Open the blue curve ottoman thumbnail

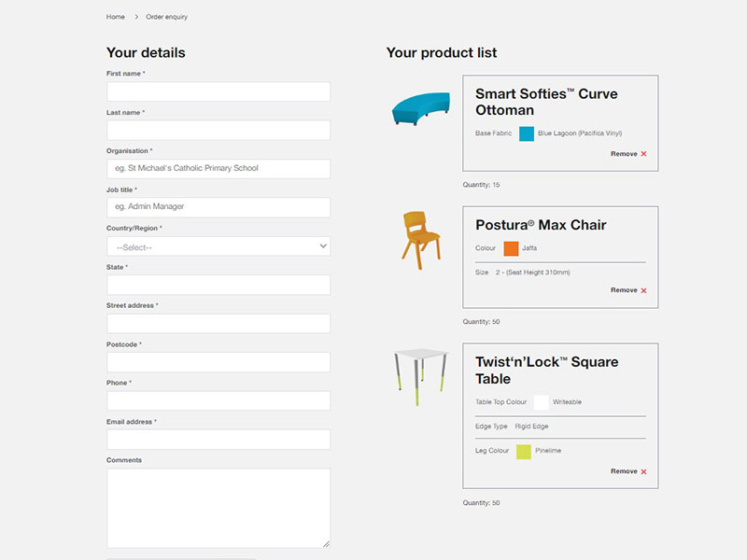[421, 108]
